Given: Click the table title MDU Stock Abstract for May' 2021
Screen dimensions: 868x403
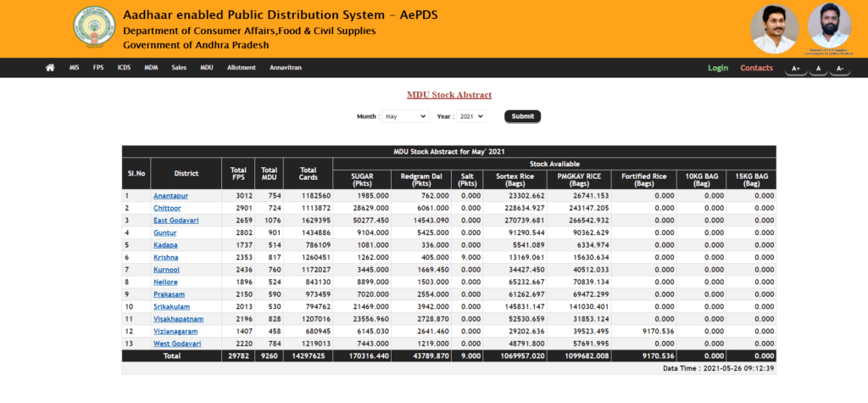Looking at the screenshot, I should 449,151.
